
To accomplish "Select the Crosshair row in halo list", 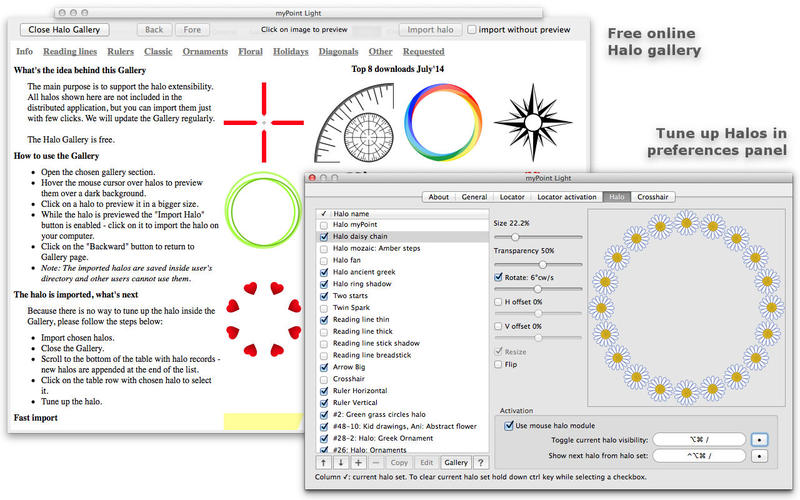I will [402, 379].
